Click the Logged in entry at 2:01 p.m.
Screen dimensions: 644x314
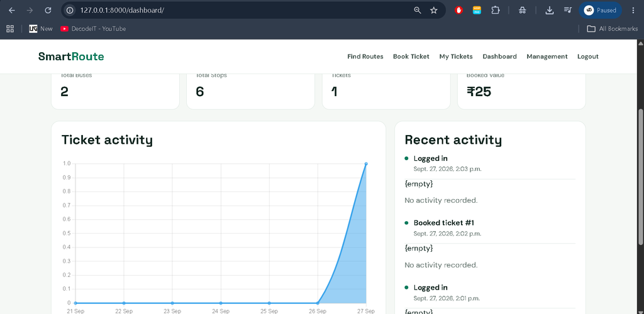tap(430, 288)
